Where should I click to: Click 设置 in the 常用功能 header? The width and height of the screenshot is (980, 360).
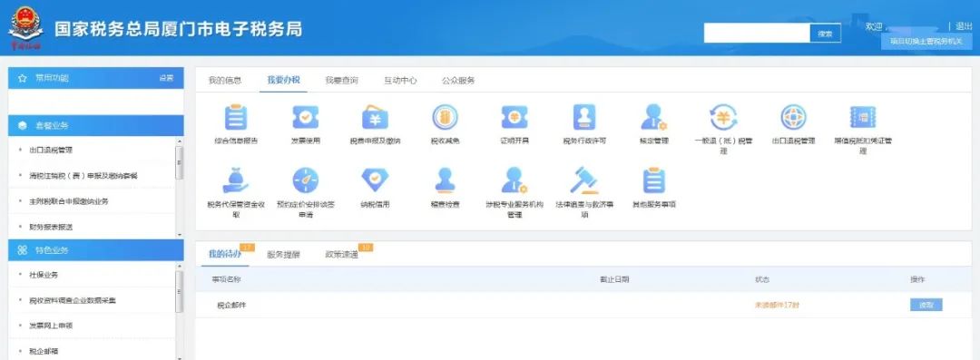(x=166, y=78)
